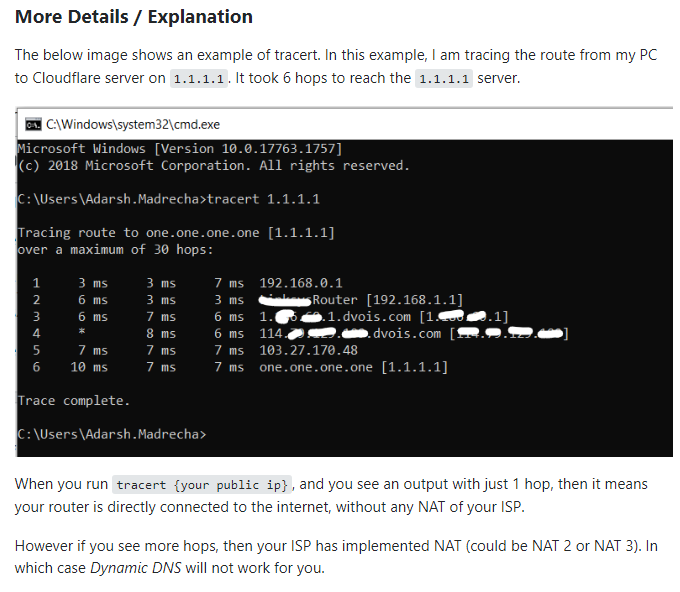Viewport: 680px width, 592px height.
Task: Click the italic 'Dynamic DNS' text
Action: [135, 568]
